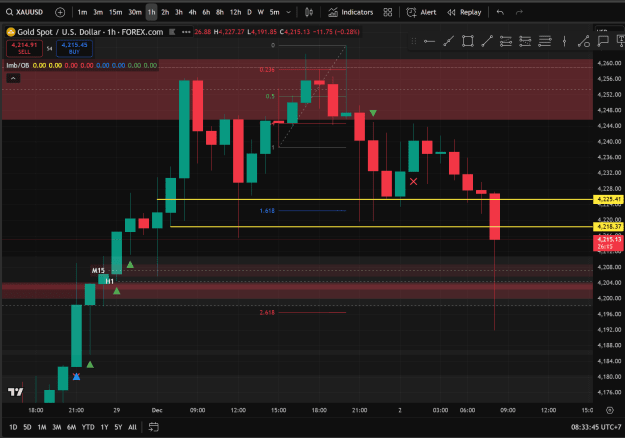Select the Fib Retracement drawing tool

506,41
